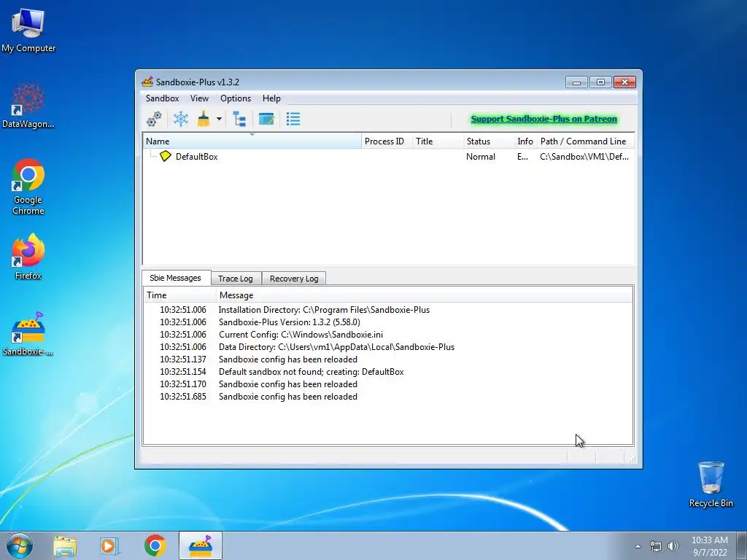The width and height of the screenshot is (747, 560).
Task: Select the Recycle Bin desktop icon
Action: 711,484
